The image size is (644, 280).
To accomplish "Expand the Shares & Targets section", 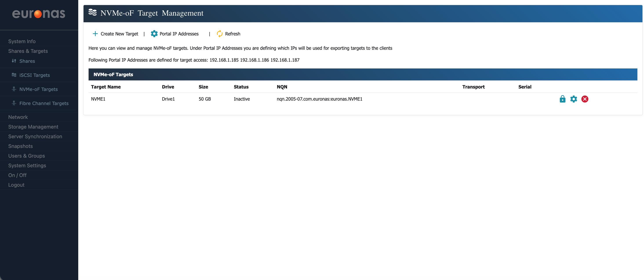I will [x=28, y=51].
